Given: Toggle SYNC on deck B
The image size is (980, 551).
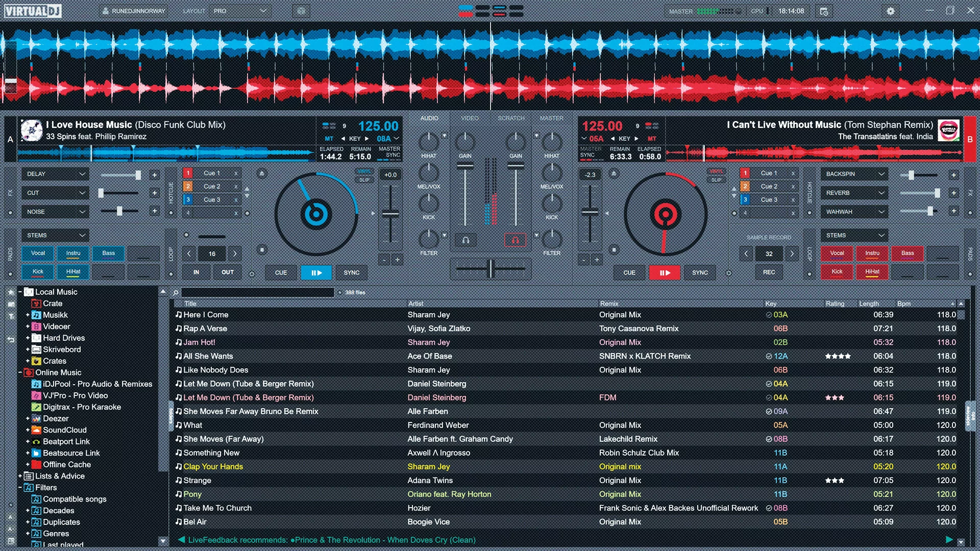Looking at the screenshot, I should click(x=700, y=273).
